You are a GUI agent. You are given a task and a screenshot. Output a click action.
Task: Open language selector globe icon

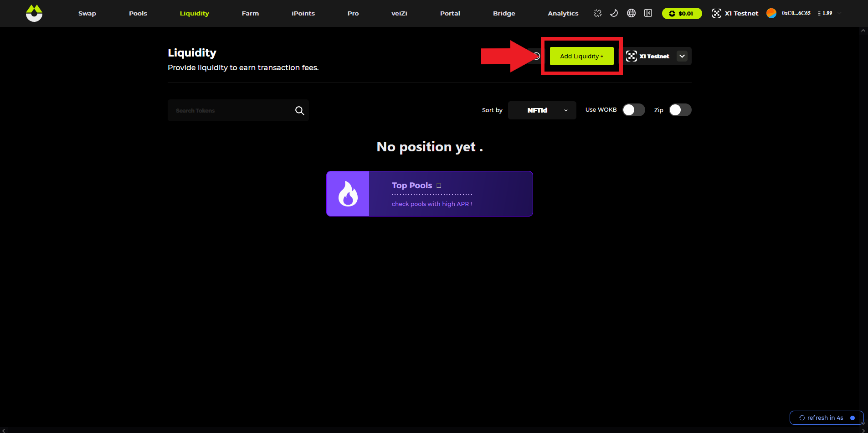pos(631,13)
